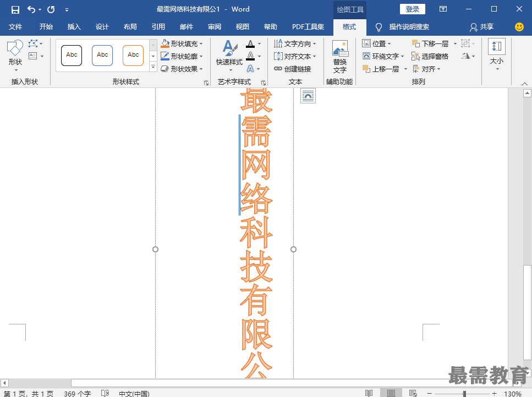This screenshot has width=532, height=397.
Task: Click the Text Effects glowing A icon
Action: coord(250,69)
